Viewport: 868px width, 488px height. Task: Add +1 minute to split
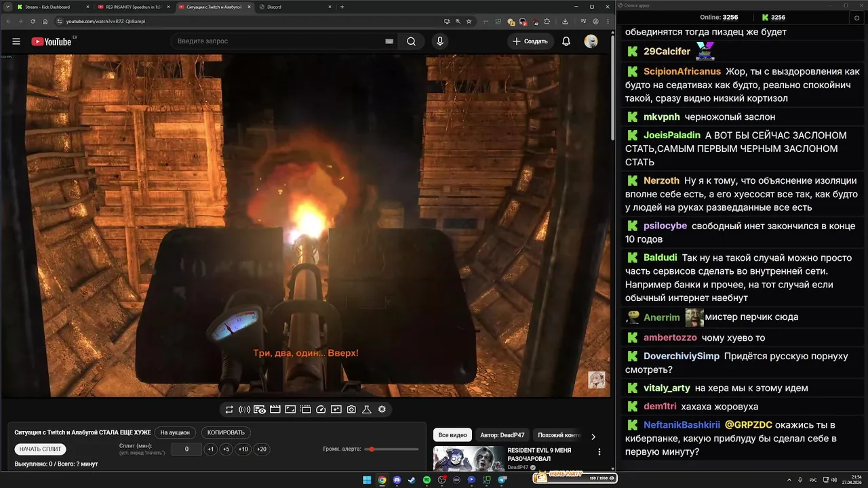click(x=211, y=449)
